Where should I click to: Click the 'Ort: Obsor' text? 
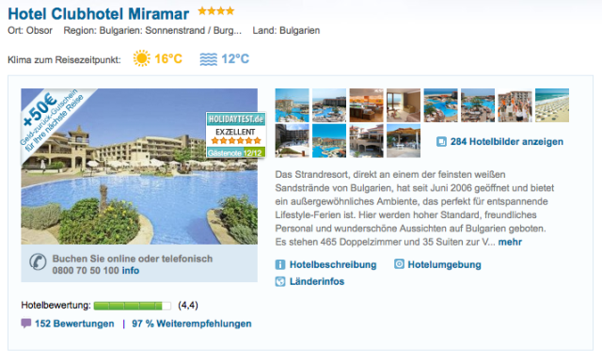click(30, 30)
